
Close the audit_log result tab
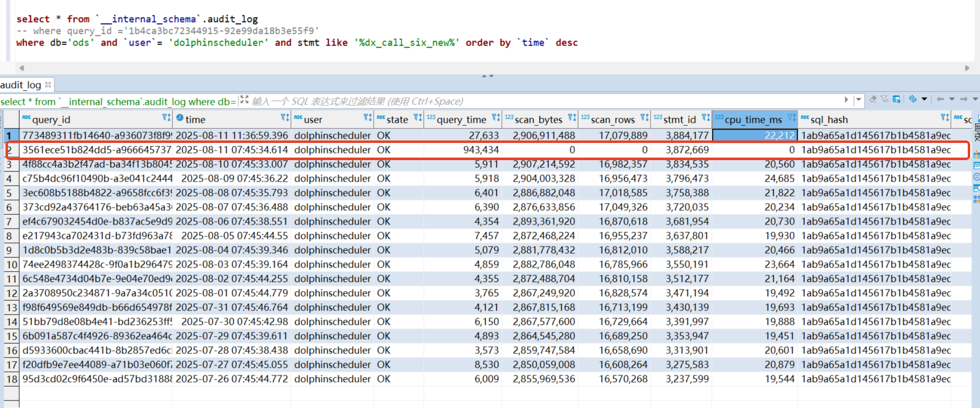click(48, 85)
